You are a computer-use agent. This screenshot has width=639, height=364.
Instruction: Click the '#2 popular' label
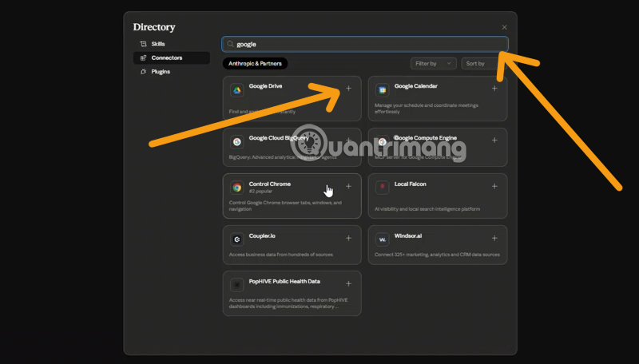[x=260, y=192]
